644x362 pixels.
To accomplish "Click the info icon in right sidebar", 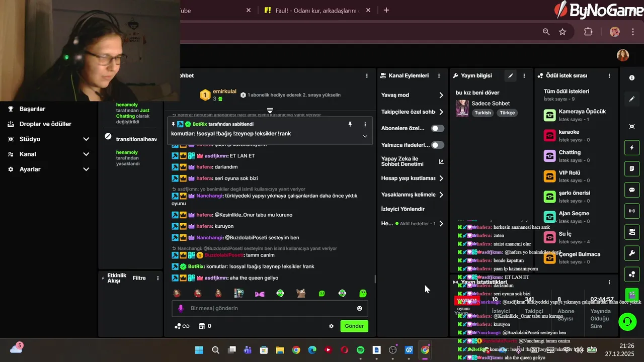I will [x=632, y=78].
